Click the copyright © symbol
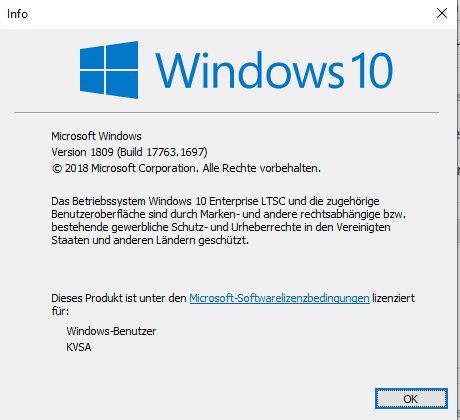 57,168
